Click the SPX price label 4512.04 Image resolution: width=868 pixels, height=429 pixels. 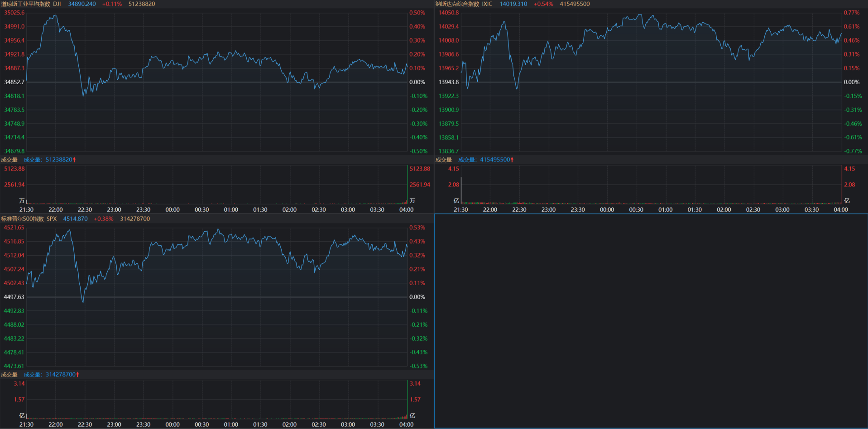click(x=14, y=255)
